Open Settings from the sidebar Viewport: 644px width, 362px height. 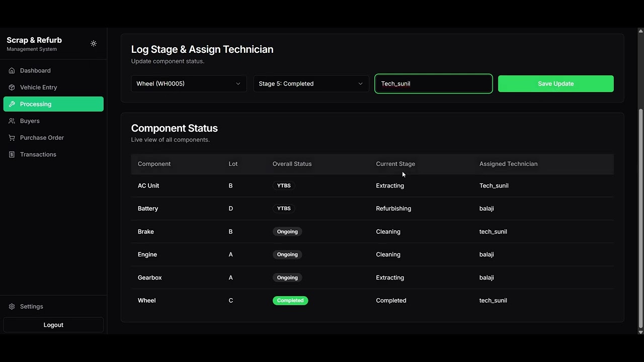(x=53, y=307)
